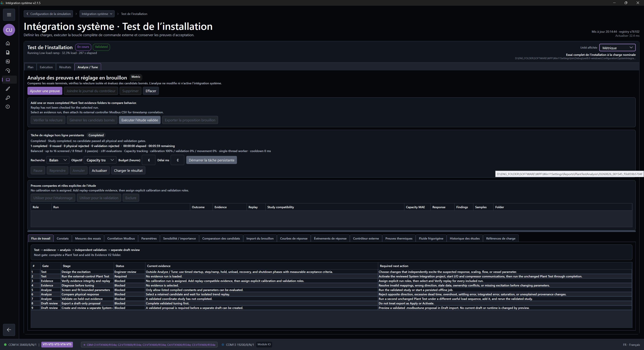Click the CBM compressor status icon
Viewport: 644px width, 350px height.
pos(85,345)
